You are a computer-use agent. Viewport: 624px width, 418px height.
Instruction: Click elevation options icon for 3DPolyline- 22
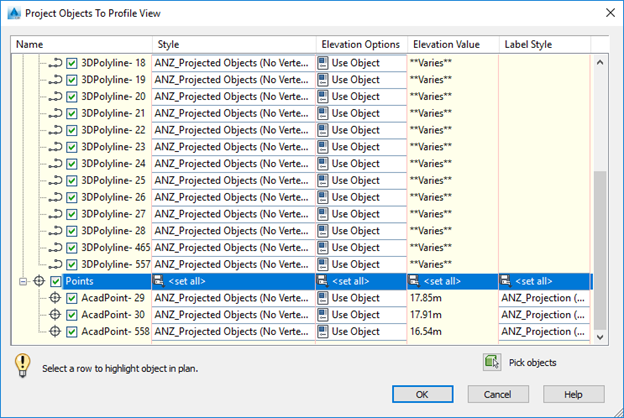(x=324, y=130)
